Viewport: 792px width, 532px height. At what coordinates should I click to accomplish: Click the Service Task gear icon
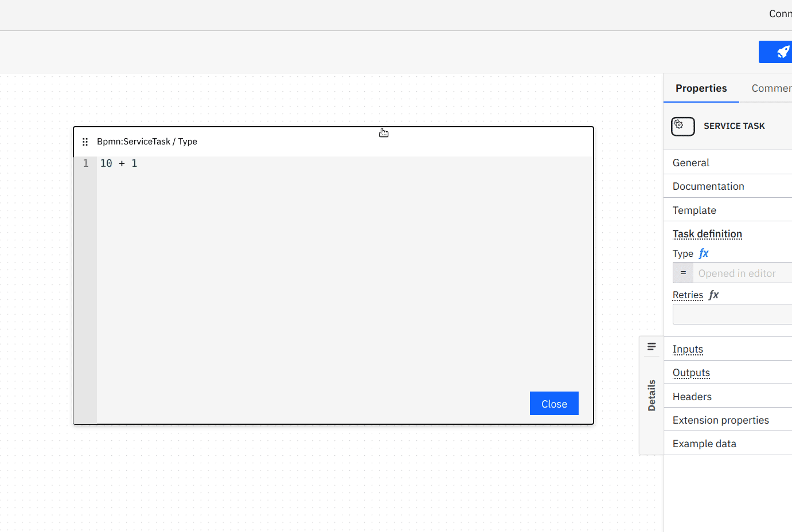(682, 126)
